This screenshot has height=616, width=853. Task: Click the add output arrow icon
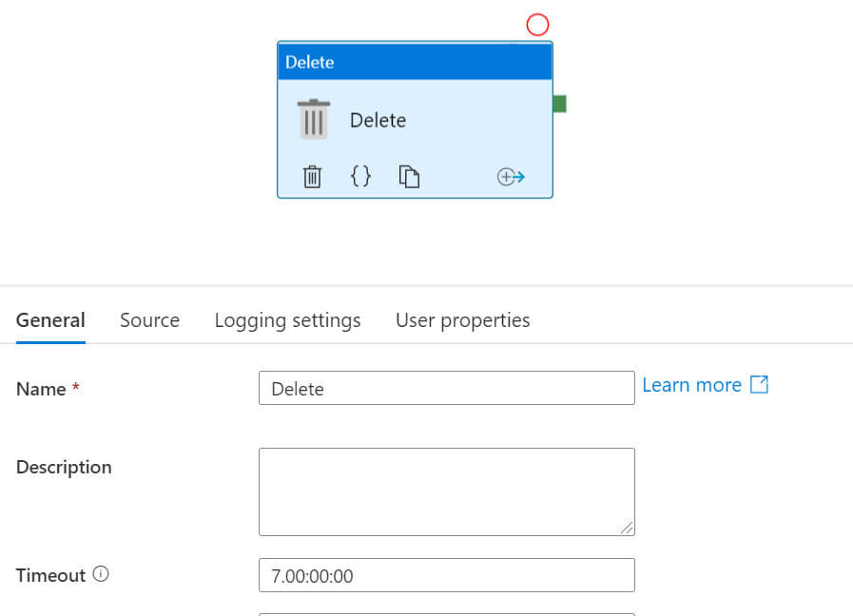pyautogui.click(x=511, y=177)
